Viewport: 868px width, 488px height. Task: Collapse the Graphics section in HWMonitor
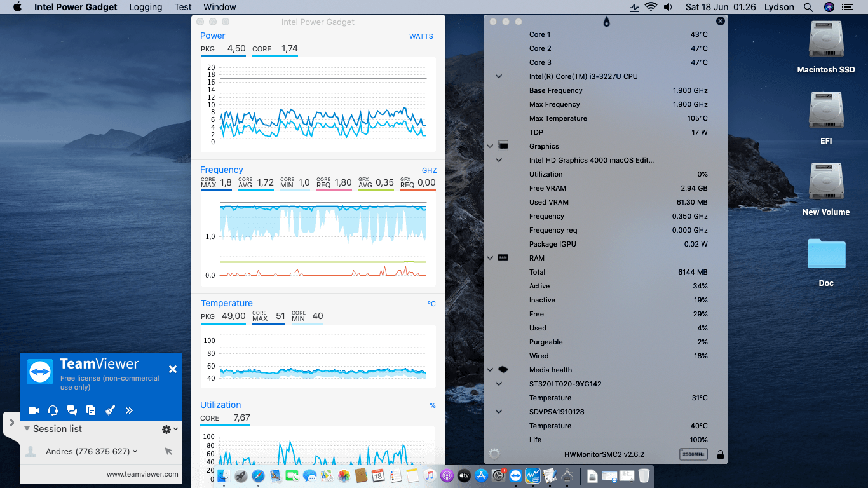tap(490, 146)
